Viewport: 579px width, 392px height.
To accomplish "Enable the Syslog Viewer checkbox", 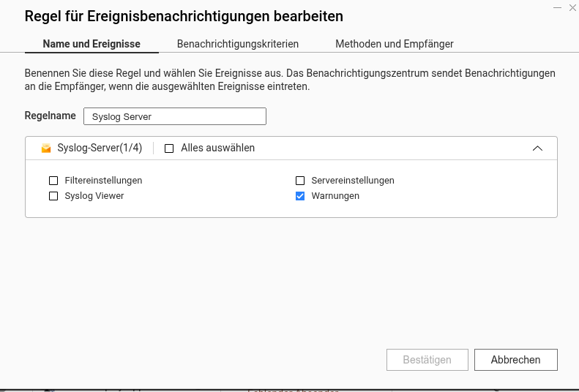I will [53, 196].
